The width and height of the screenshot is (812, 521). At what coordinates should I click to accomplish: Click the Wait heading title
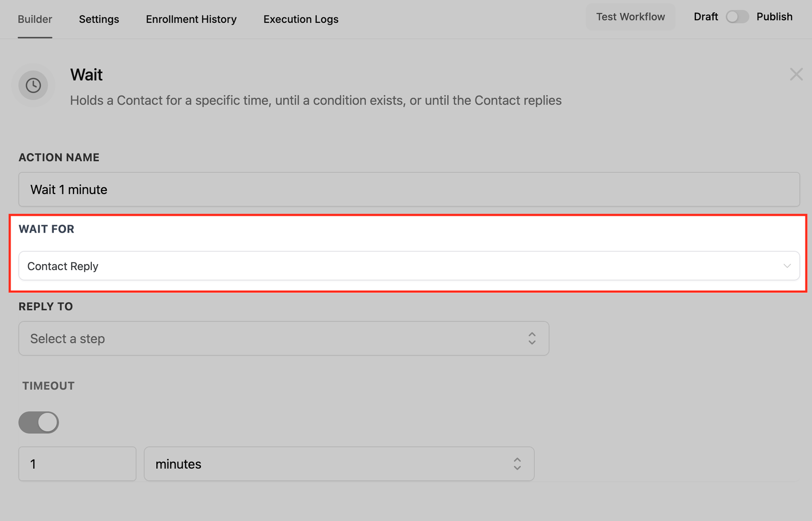(x=86, y=75)
